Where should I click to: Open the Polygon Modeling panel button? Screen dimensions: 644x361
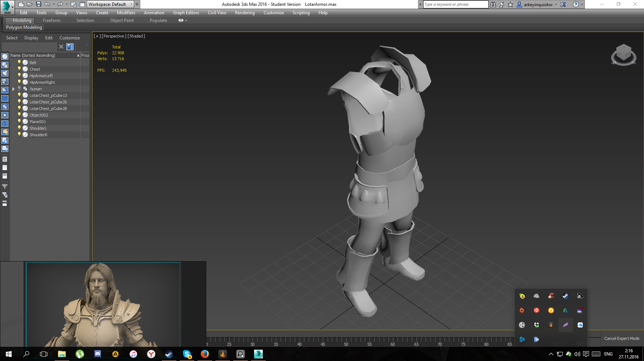point(24,27)
